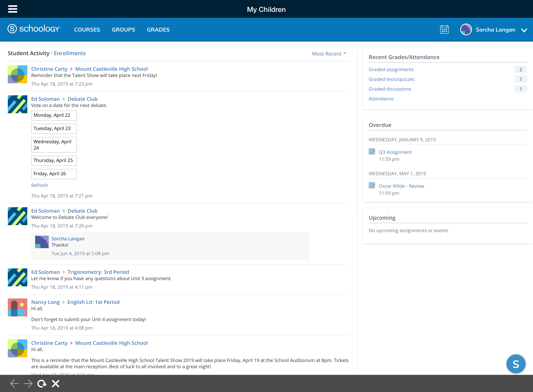Open the GRADES menu

click(x=158, y=30)
